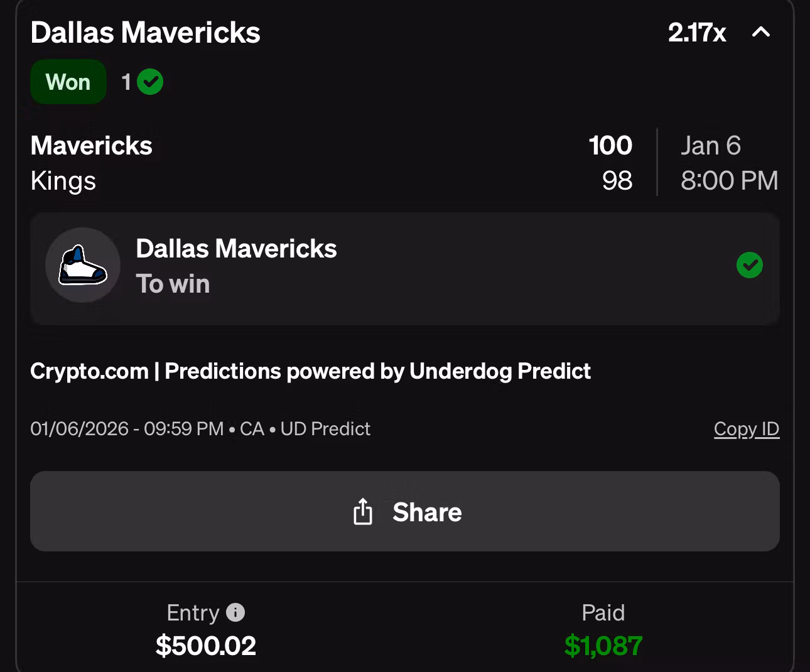This screenshot has width=810, height=672.
Task: Click the green checkmark on the To win row
Action: point(749,265)
